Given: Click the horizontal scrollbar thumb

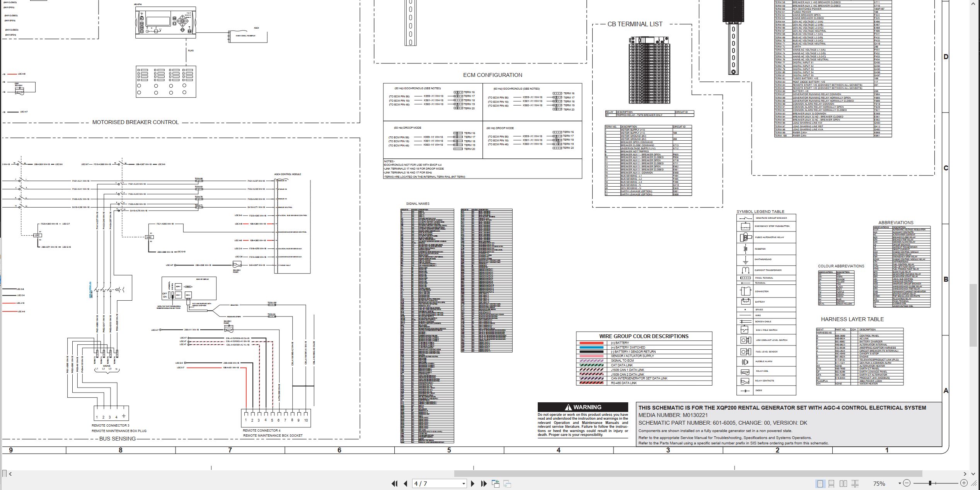Looking at the screenshot, I should pos(688,474).
